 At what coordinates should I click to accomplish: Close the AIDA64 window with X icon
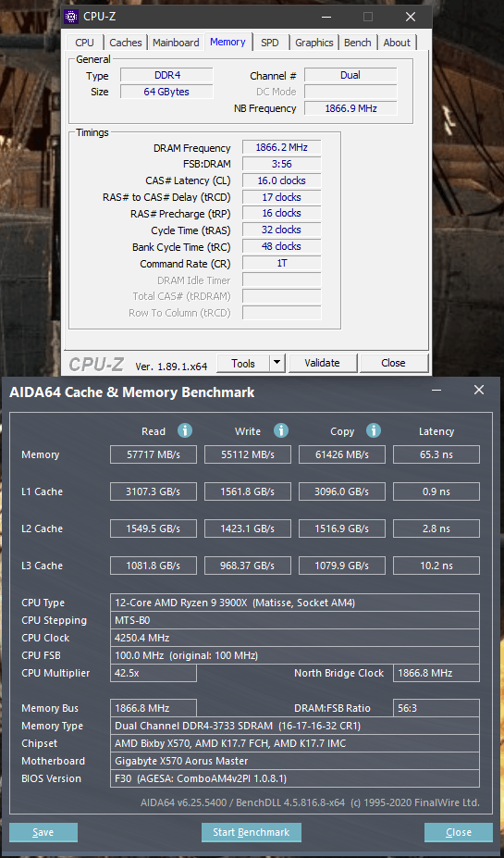click(479, 390)
